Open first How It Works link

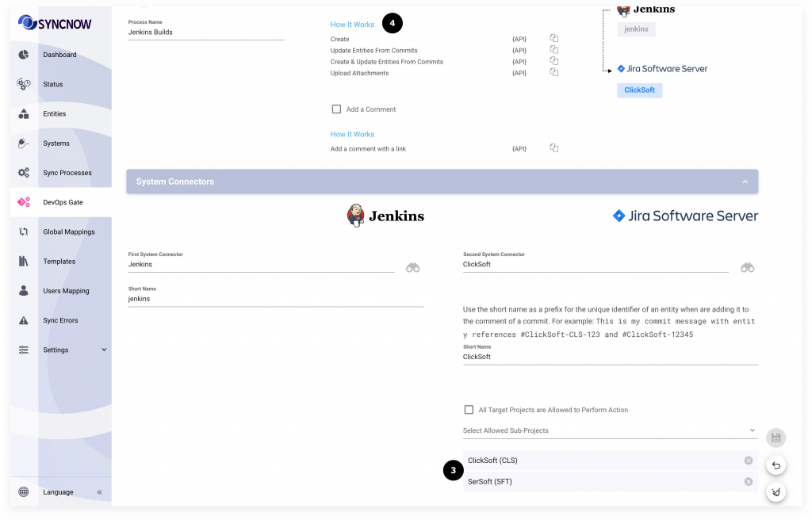pos(352,25)
